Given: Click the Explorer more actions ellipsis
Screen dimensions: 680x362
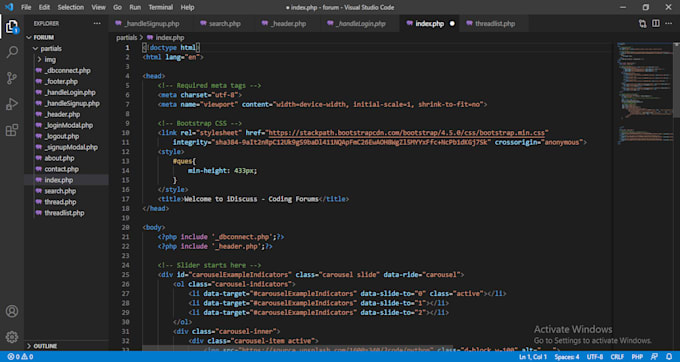Looking at the screenshot, I should pyautogui.click(x=97, y=23).
